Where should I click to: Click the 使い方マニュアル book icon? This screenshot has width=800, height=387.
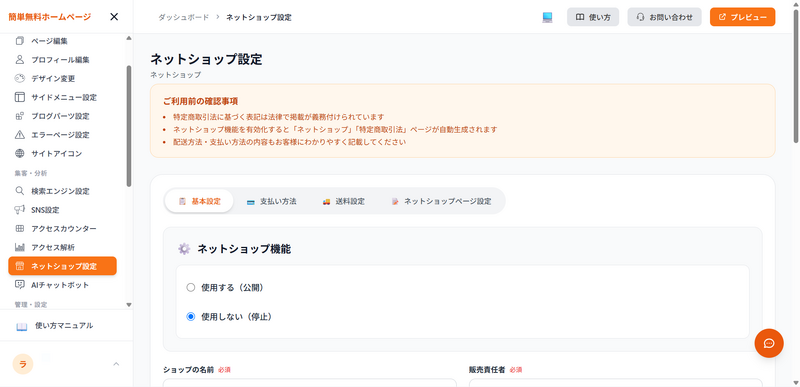click(21, 326)
